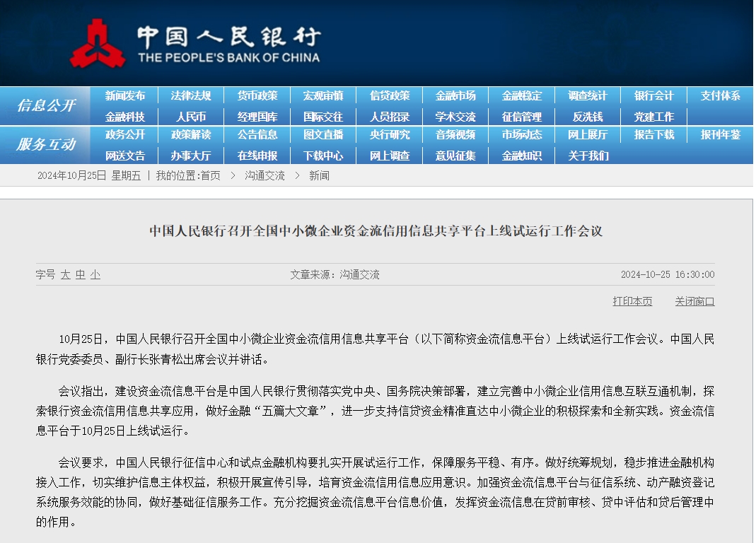Select 报刊年鉴 menu item
This screenshot has height=543, width=756.
pyautogui.click(x=721, y=134)
